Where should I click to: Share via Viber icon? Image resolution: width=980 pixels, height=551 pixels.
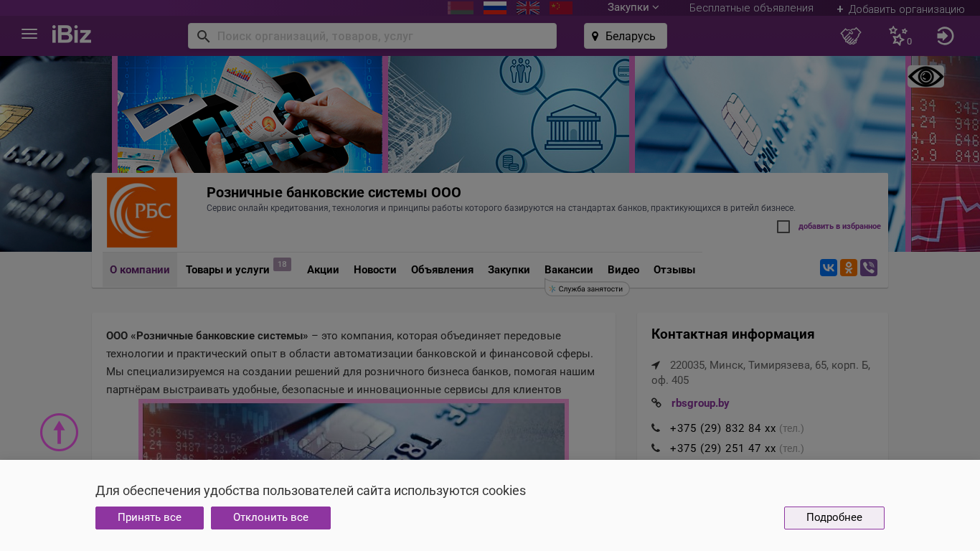pos(869,268)
